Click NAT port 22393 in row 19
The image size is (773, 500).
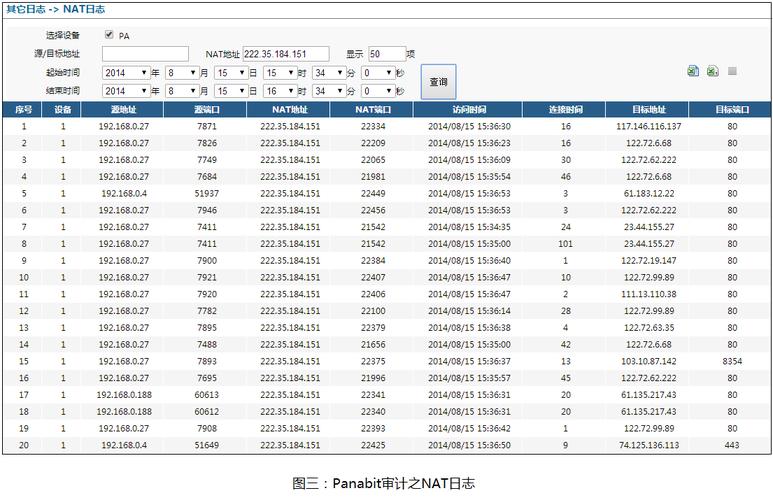pos(373,428)
